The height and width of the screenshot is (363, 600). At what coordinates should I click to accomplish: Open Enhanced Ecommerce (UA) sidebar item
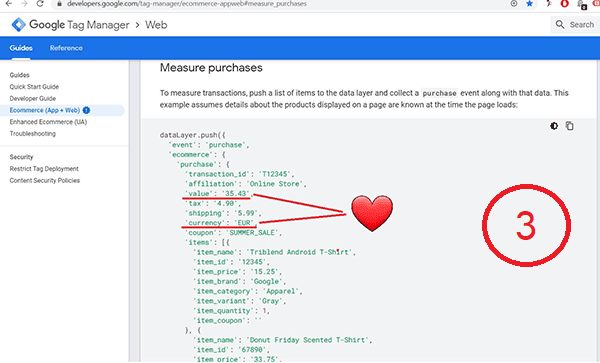pyautogui.click(x=48, y=122)
